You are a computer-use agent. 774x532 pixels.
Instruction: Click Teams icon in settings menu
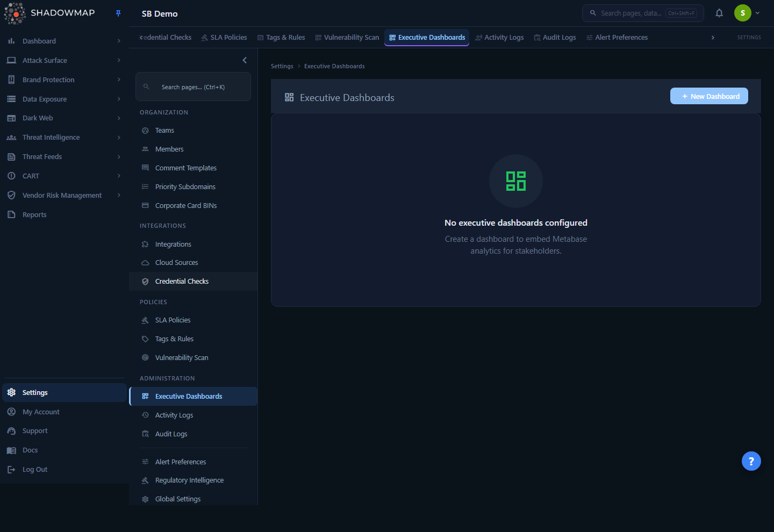(x=145, y=131)
